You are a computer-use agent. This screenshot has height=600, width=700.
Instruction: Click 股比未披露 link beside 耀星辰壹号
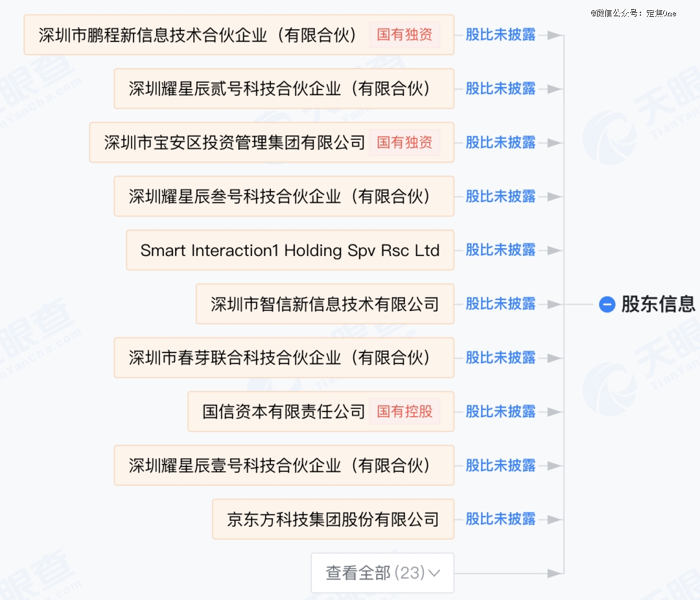click(x=500, y=465)
